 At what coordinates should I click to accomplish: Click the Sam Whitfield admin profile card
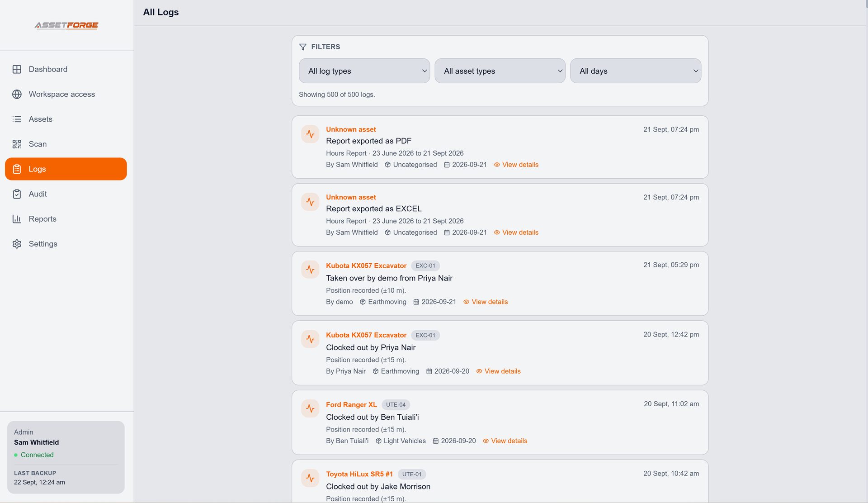(66, 457)
